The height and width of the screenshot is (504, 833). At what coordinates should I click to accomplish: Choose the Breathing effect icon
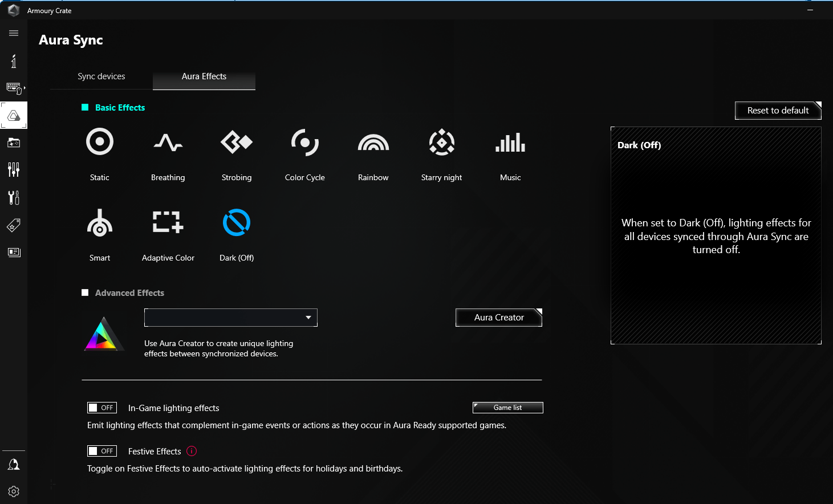point(168,143)
